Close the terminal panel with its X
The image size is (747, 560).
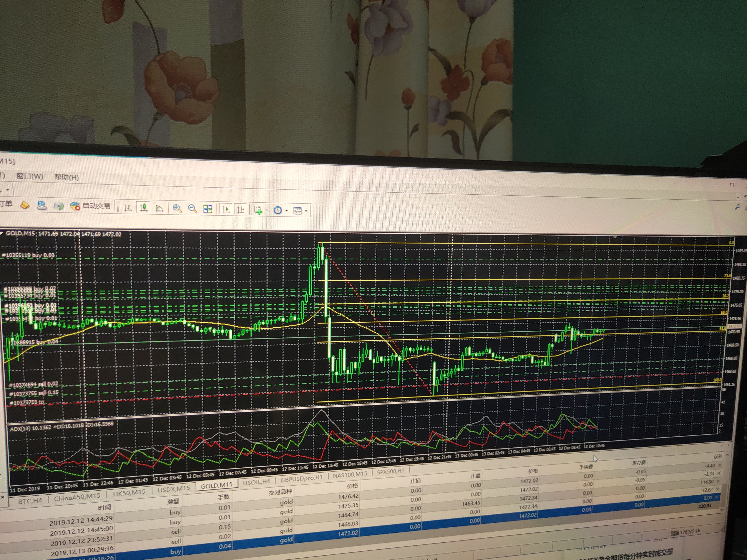click(x=2, y=497)
